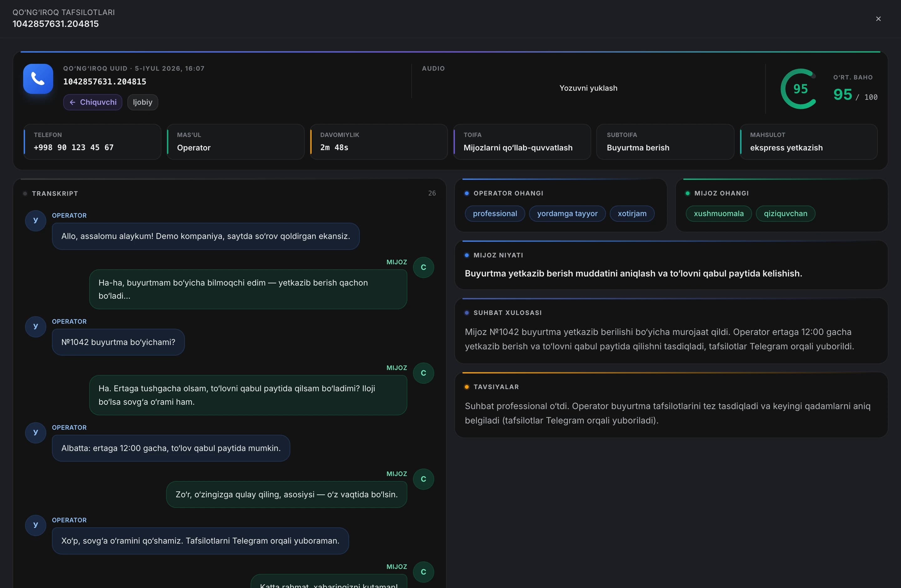Viewport: 901px width, 588px height.
Task: Close the call details dialog
Action: (878, 19)
